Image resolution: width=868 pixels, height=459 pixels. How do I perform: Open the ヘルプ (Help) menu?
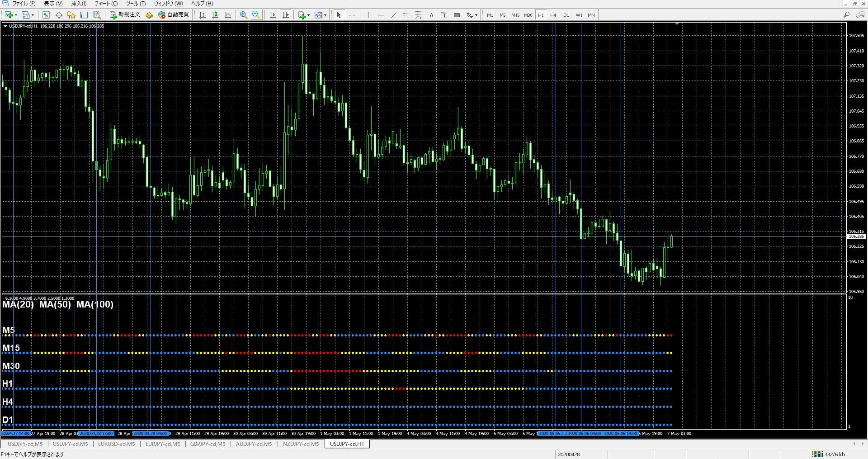pos(202,4)
